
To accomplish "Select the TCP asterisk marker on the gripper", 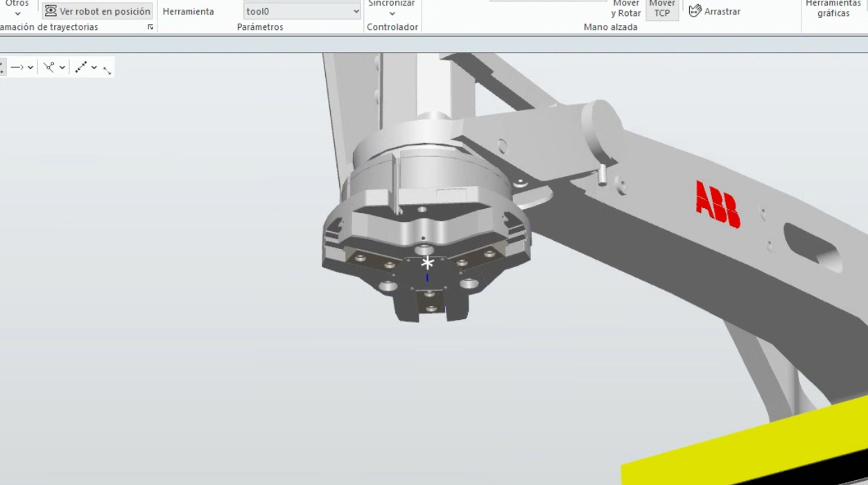I will tap(428, 263).
